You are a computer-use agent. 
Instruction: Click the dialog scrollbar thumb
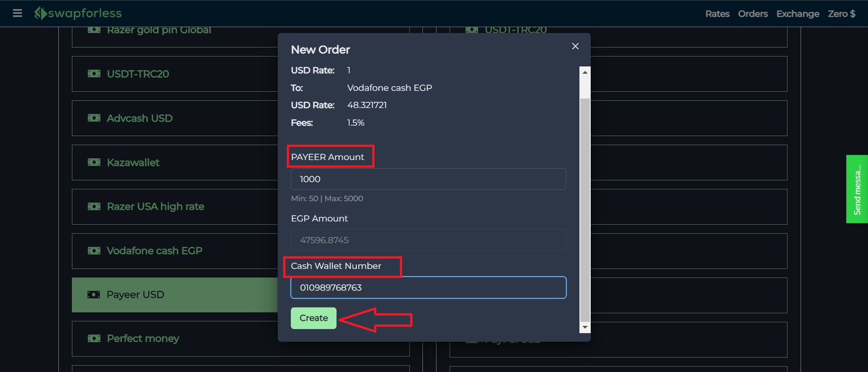point(585,210)
